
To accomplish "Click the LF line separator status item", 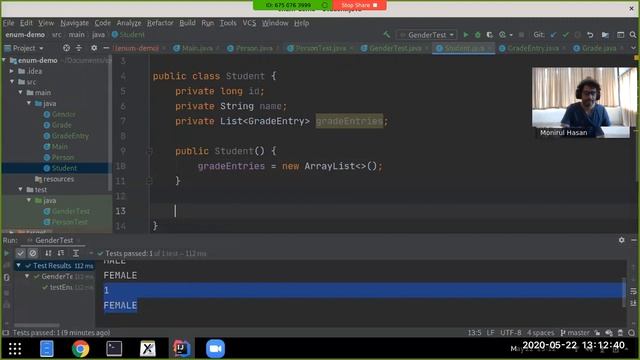I will pyautogui.click(x=491, y=333).
